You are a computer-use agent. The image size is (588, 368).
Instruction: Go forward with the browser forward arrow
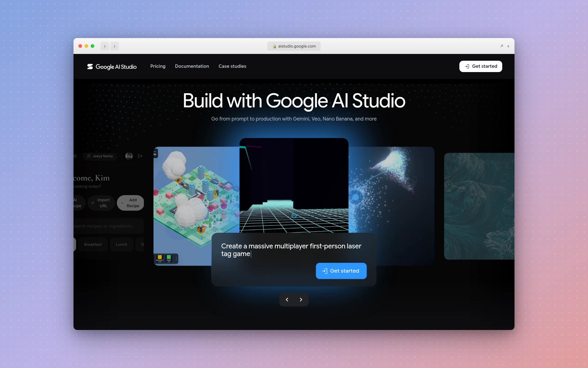coord(115,46)
